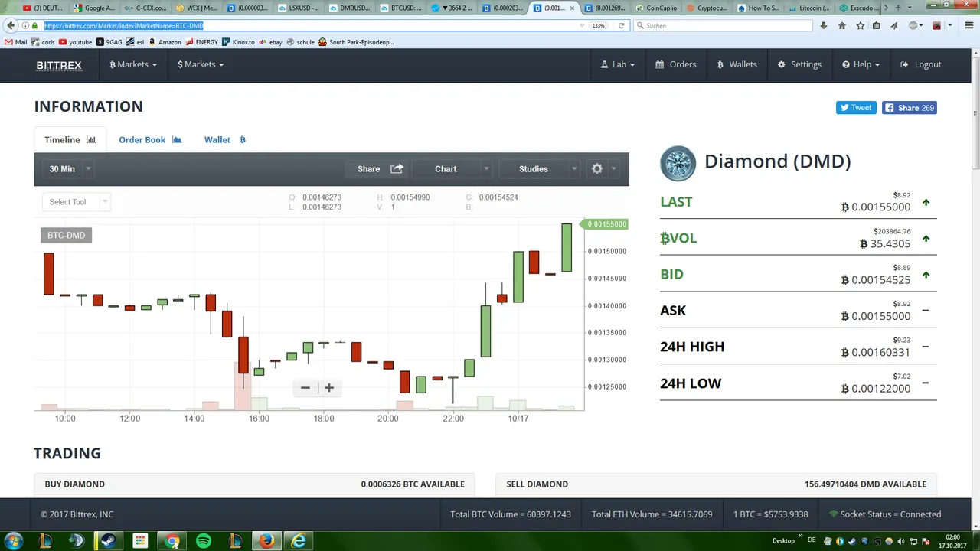Screen dimensions: 980x551
Task: Open the Select Tool dropdown
Action: tap(77, 202)
